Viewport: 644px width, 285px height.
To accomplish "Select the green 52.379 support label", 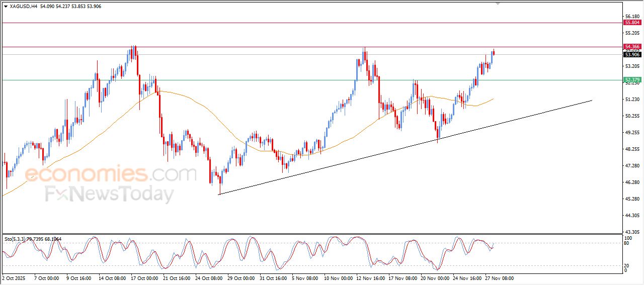I will (x=632, y=80).
